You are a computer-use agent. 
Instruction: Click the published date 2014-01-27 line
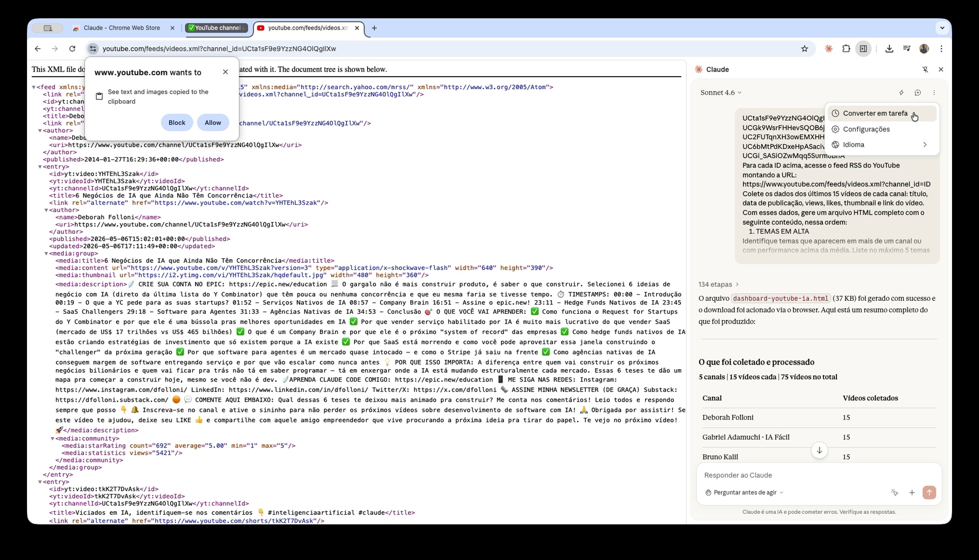[x=133, y=160]
